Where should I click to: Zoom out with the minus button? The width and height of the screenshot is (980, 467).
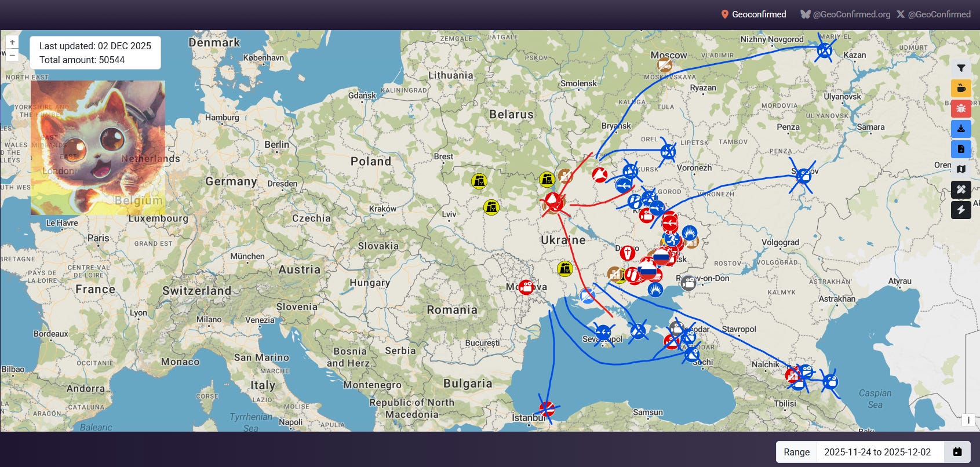pyautogui.click(x=12, y=55)
